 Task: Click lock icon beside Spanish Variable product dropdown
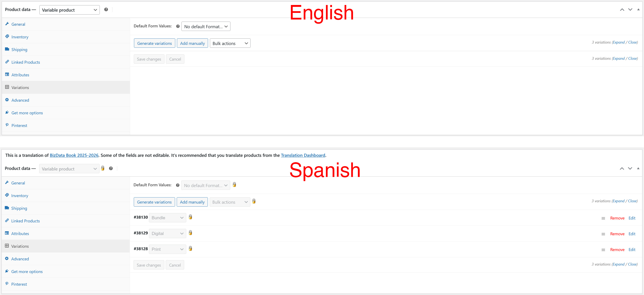pos(102,168)
